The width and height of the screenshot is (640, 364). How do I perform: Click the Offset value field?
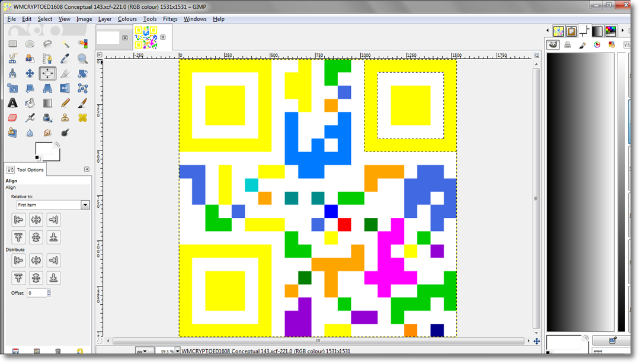coord(37,292)
